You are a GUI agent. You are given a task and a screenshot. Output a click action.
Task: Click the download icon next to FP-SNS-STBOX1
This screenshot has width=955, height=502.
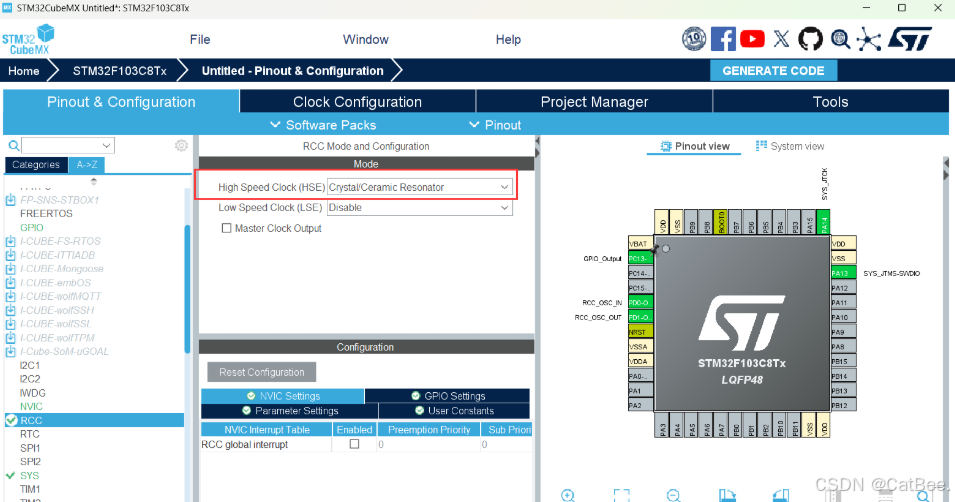(x=10, y=200)
